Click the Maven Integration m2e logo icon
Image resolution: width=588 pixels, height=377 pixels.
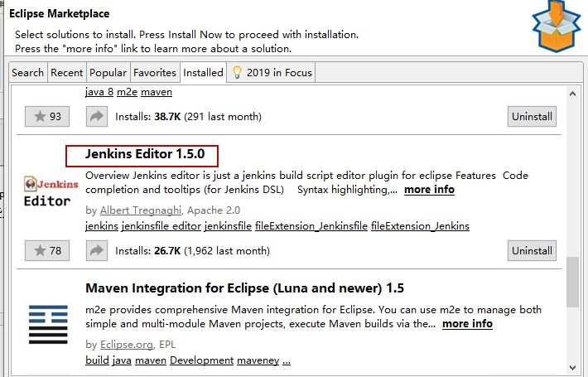pyautogui.click(x=48, y=324)
